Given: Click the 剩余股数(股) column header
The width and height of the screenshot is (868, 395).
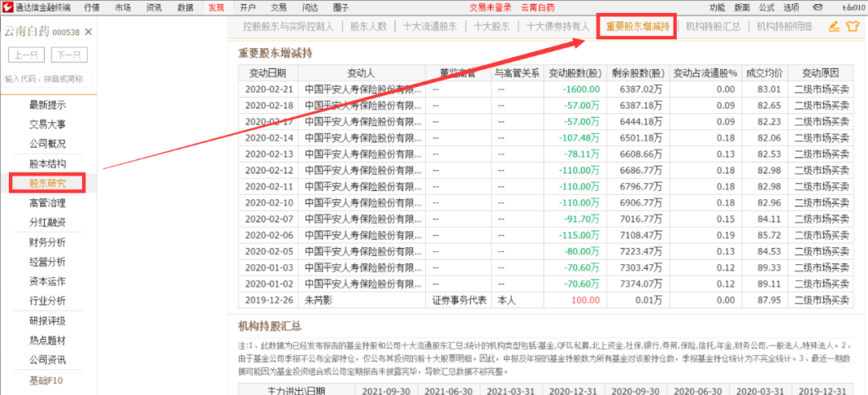Looking at the screenshot, I should tap(638, 73).
